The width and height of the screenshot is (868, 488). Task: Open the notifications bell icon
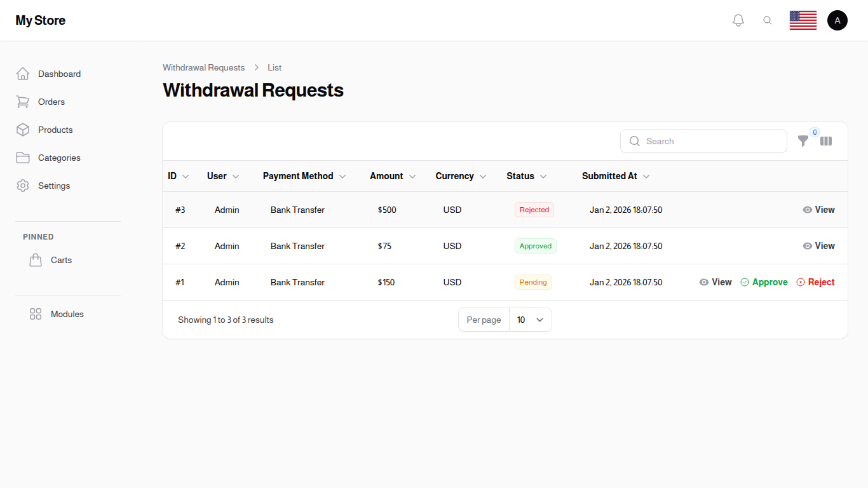pos(738,20)
